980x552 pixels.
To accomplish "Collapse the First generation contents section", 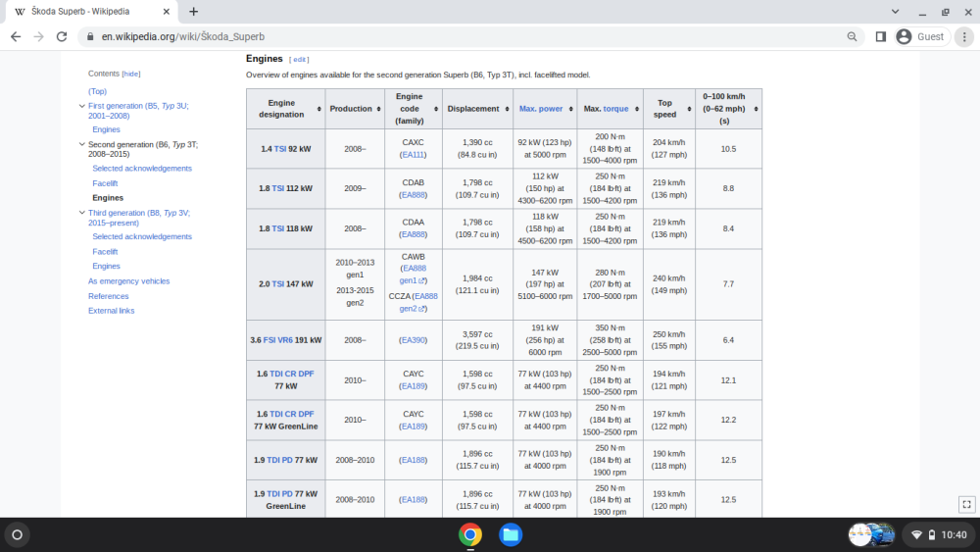I will 82,106.
